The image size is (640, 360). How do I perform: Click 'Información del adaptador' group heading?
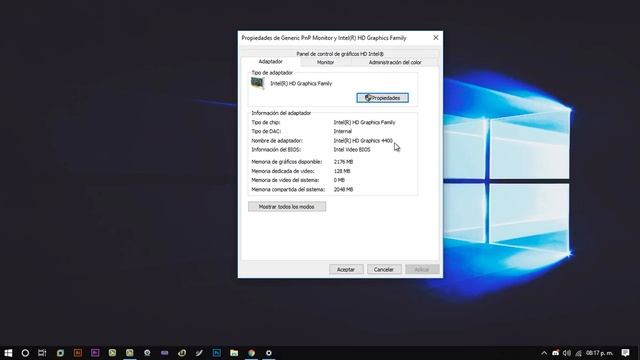[281, 113]
